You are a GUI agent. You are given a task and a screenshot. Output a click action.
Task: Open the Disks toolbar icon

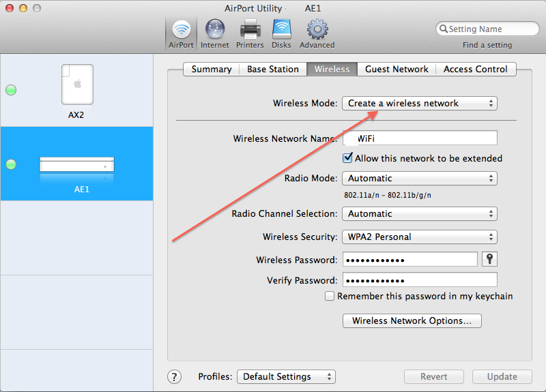pos(281,34)
